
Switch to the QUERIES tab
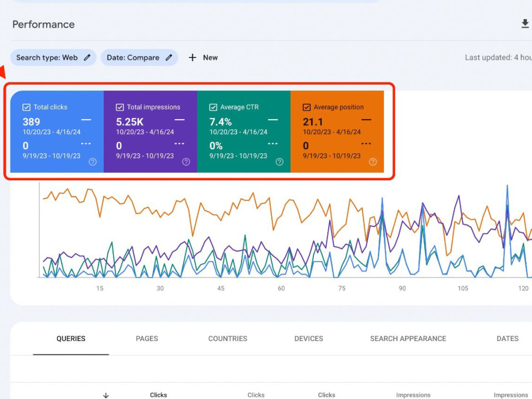[71, 338]
